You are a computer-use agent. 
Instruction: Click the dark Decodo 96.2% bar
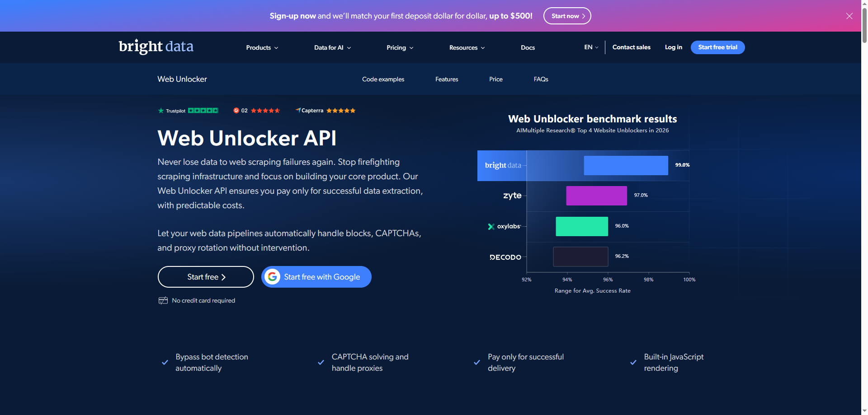(x=581, y=256)
